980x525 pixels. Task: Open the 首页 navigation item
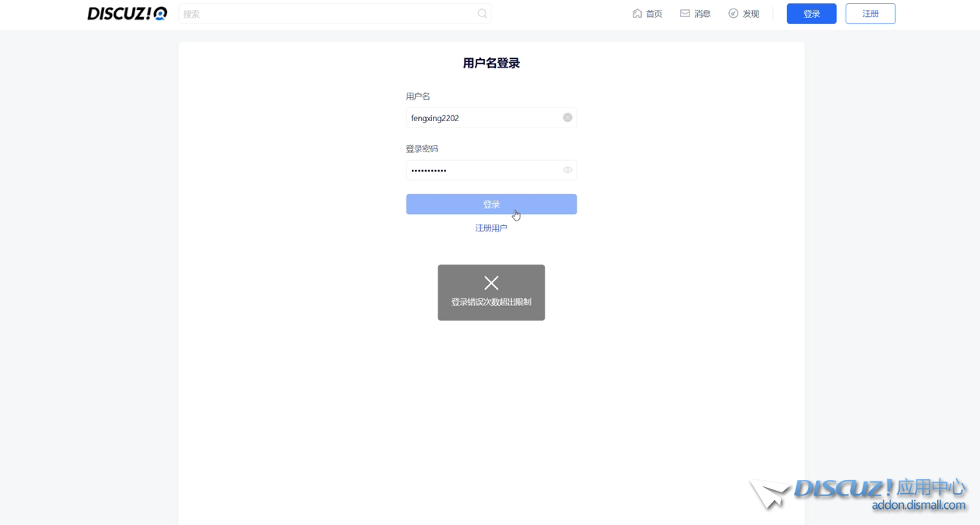click(x=654, y=14)
